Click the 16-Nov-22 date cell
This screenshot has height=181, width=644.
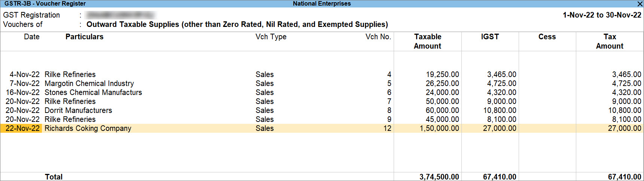point(23,92)
